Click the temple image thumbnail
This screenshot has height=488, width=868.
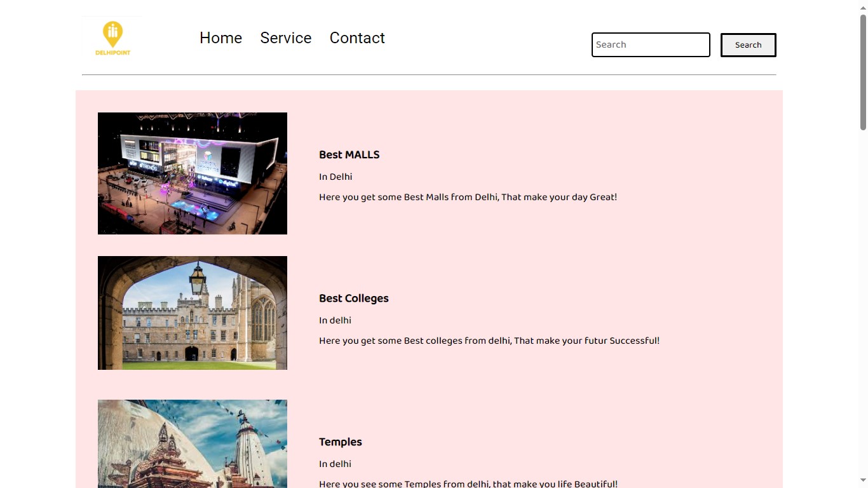[193, 444]
